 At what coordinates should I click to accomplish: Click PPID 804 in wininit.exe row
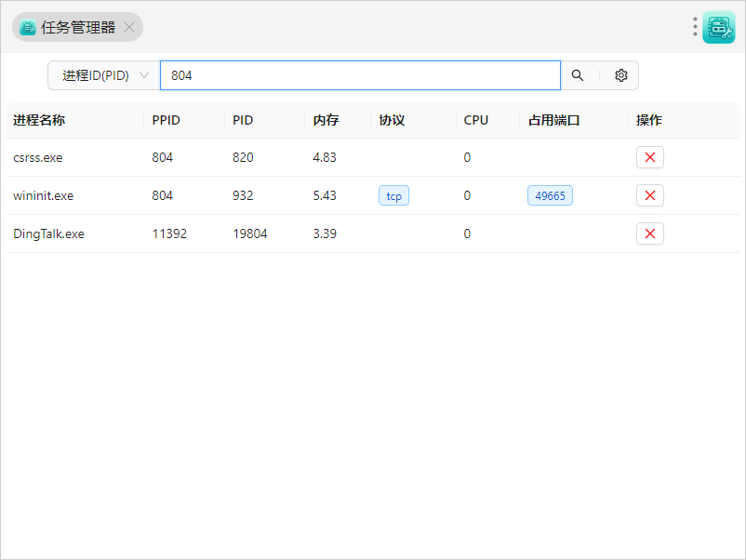tap(162, 195)
